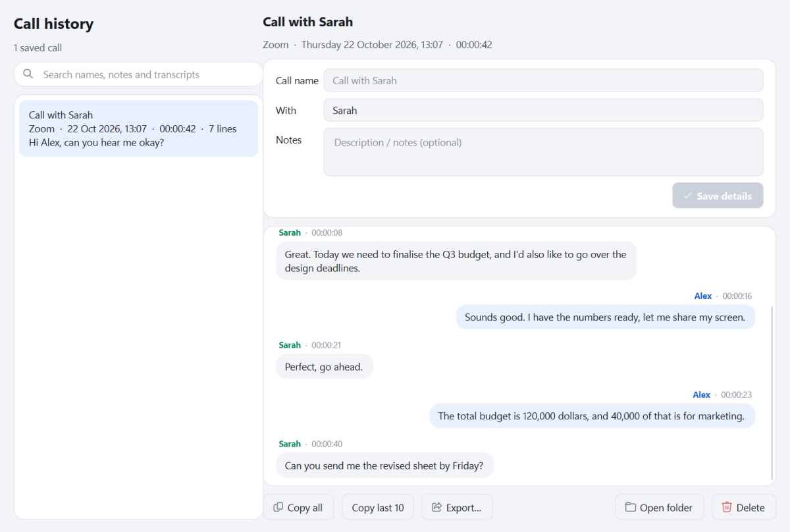Click the Call with Sarah title heading
Viewport: 790px width, 532px height.
308,22
